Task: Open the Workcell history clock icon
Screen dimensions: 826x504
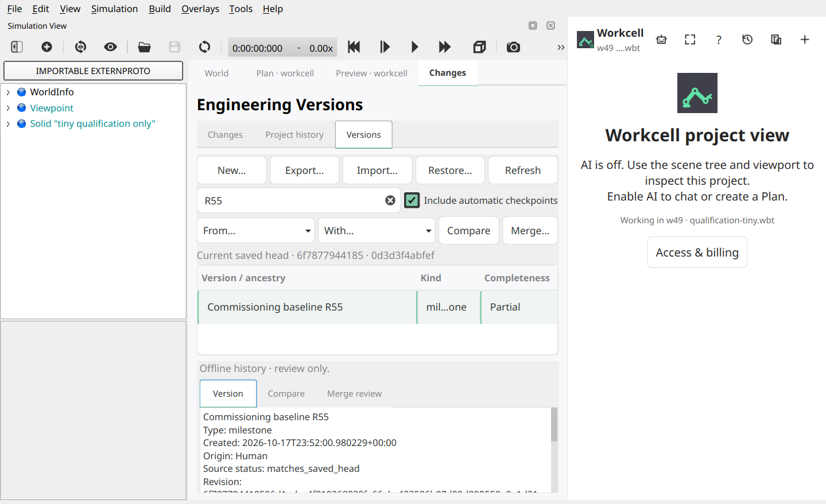Action: click(x=747, y=40)
